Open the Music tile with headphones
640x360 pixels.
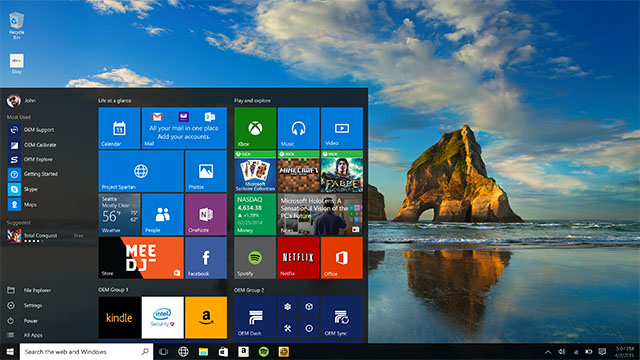298,128
